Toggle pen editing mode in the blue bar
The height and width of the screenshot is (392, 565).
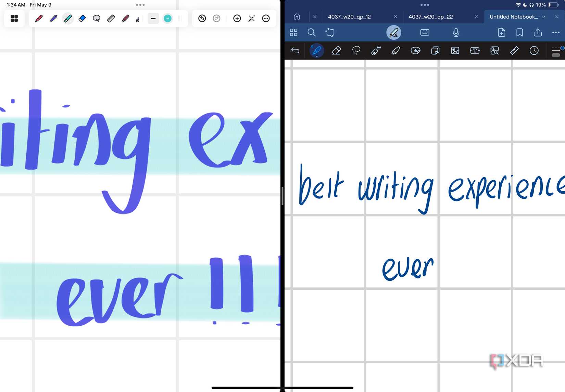394,32
